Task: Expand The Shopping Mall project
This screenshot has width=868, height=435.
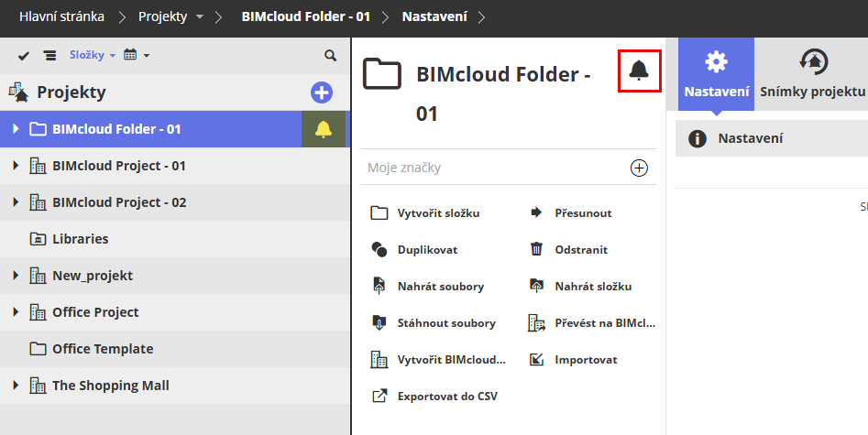Action: pyautogui.click(x=16, y=386)
